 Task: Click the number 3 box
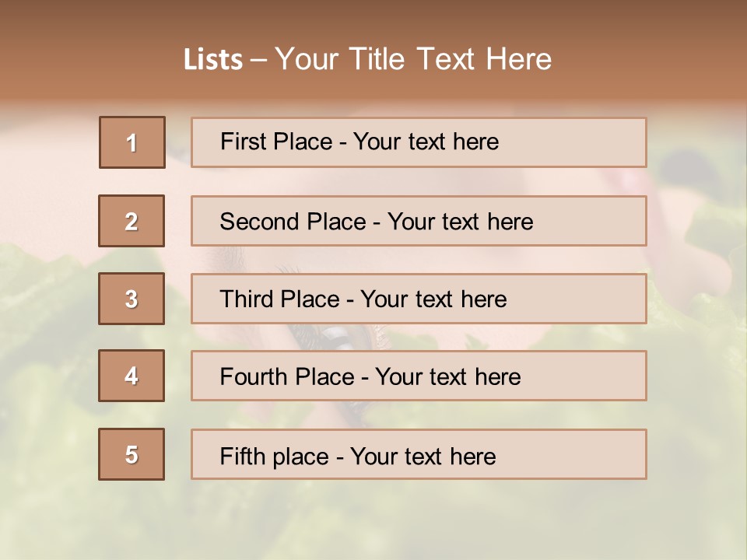(x=132, y=299)
